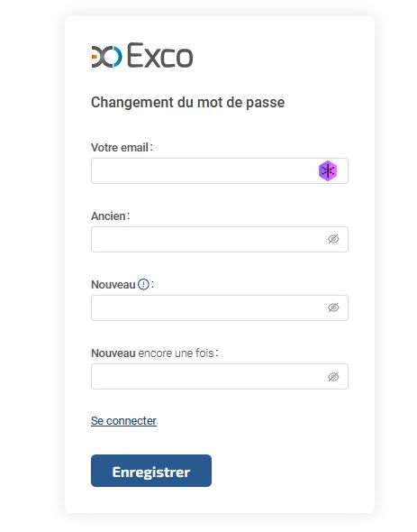Click the Exco wordmark text
The height and width of the screenshot is (532, 417).
[160, 55]
